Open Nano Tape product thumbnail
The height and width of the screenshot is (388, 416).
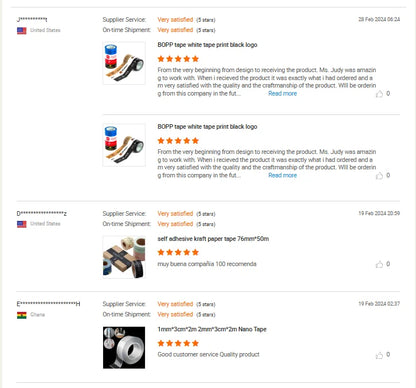click(124, 348)
